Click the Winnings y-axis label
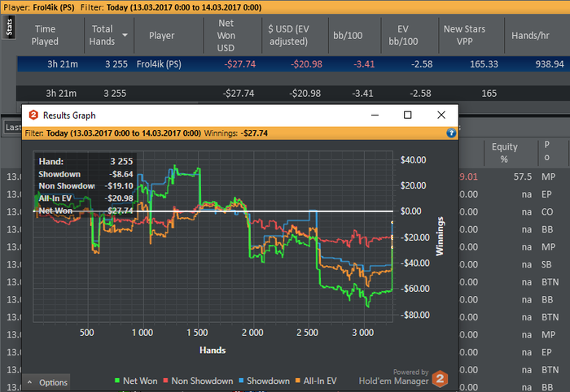 (x=440, y=236)
